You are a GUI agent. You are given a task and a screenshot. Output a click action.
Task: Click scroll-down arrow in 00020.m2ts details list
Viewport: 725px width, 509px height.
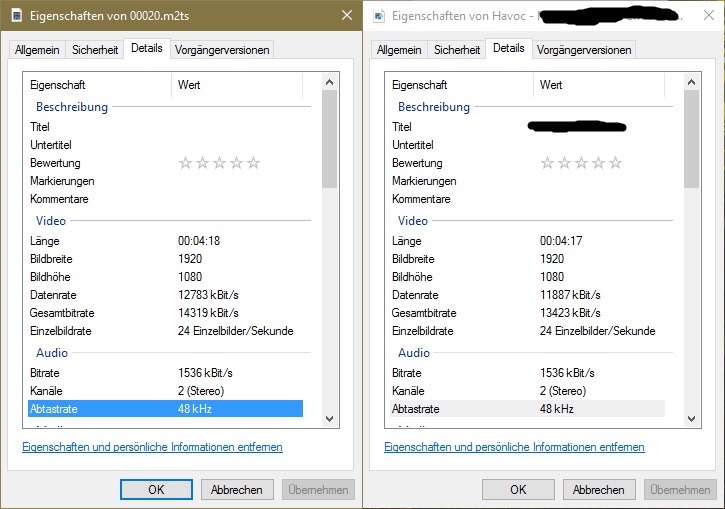[x=329, y=419]
